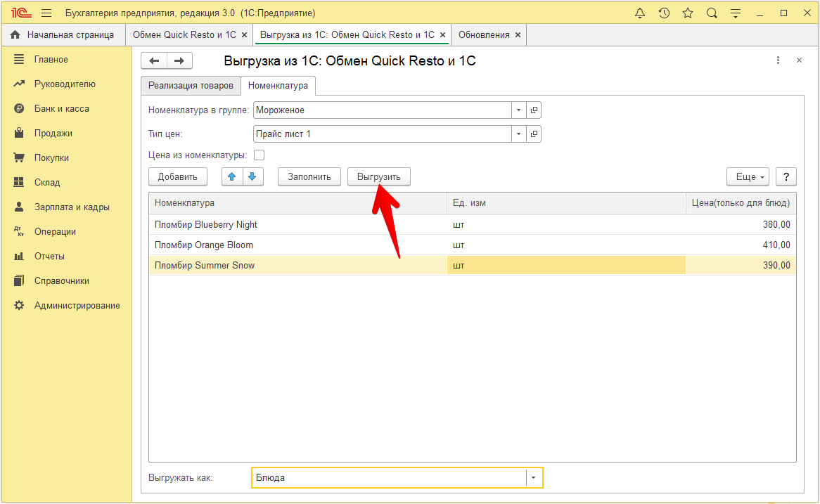Screen dimensions: 820x504
Task: Open the service menu lines icon
Action: pos(736,13)
